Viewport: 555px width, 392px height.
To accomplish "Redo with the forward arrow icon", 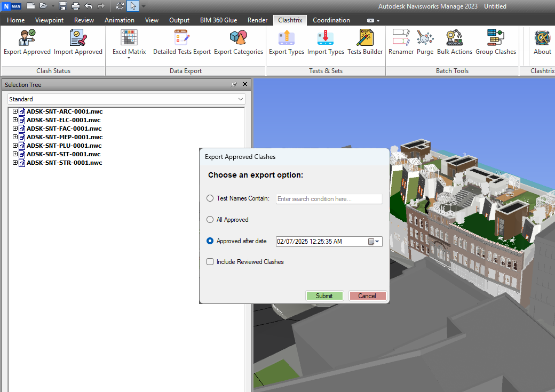I will [101, 6].
